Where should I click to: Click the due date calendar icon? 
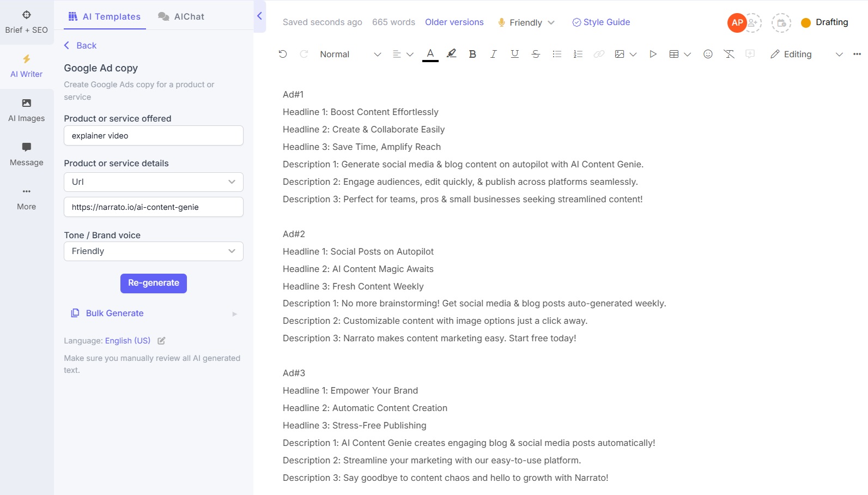tap(781, 23)
